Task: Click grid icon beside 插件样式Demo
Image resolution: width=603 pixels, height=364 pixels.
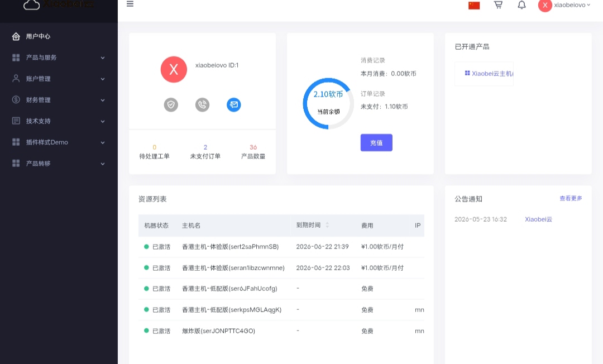Action: point(16,142)
